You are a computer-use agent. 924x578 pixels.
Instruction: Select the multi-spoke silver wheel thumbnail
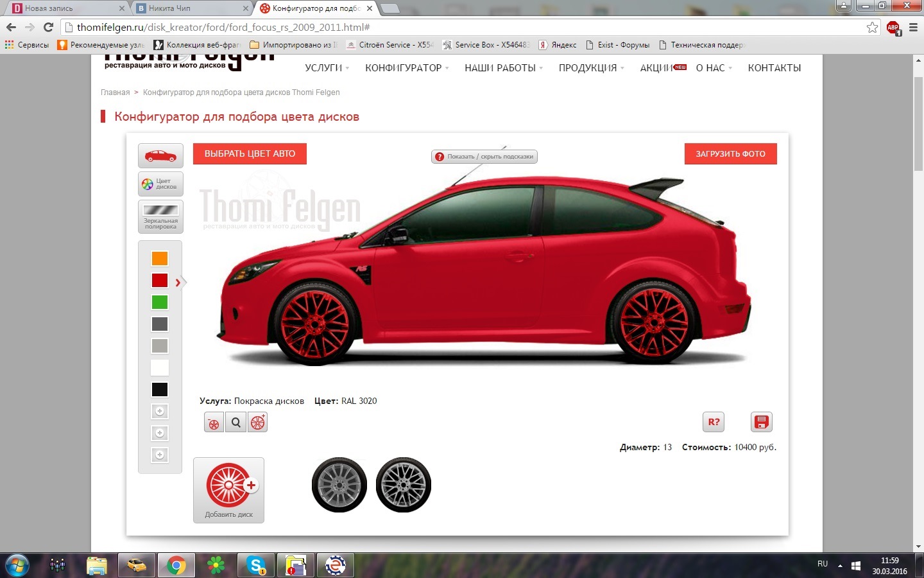(x=339, y=485)
